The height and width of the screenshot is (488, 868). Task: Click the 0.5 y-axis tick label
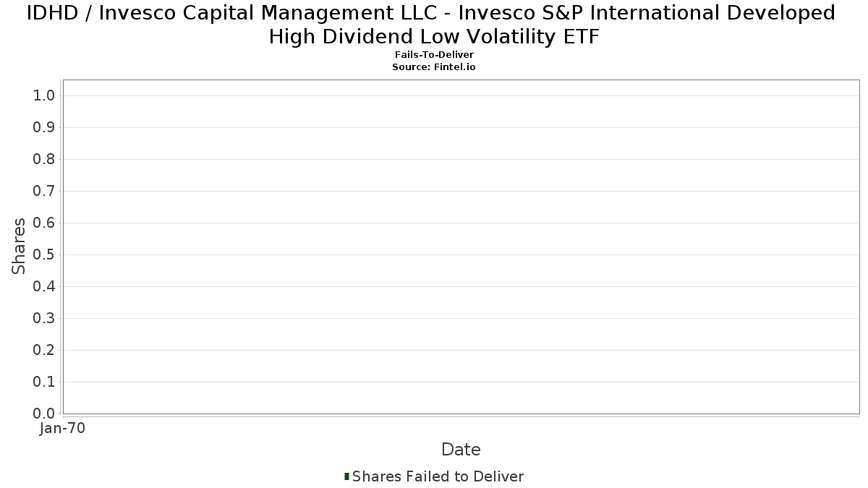click(45, 255)
